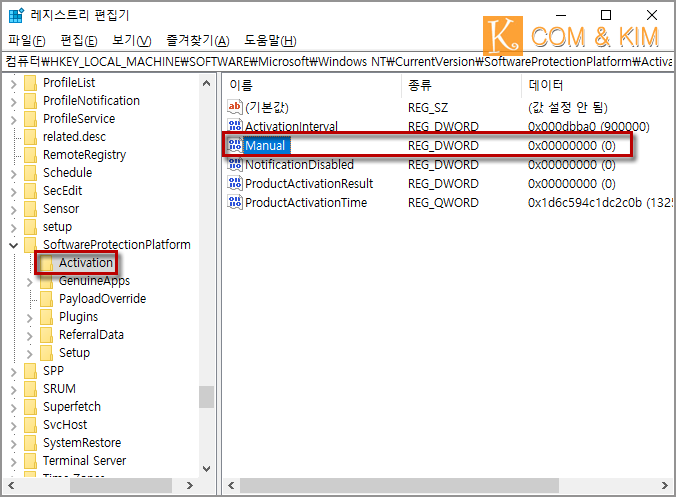Select the SoftwareProtectionPlatform folder icon
Image resolution: width=676 pixels, height=497 pixels.
[31, 245]
